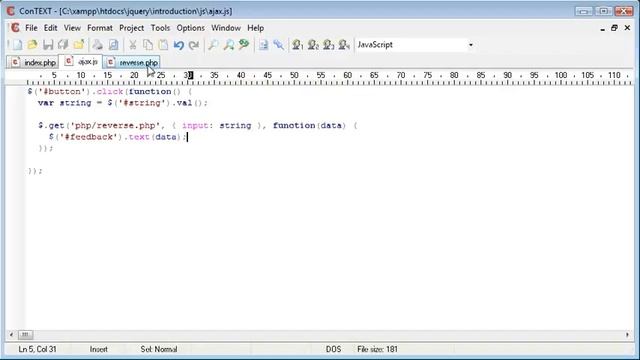Click 'File size: 181' status entry
This screenshot has width=640, height=360.
click(x=377, y=349)
